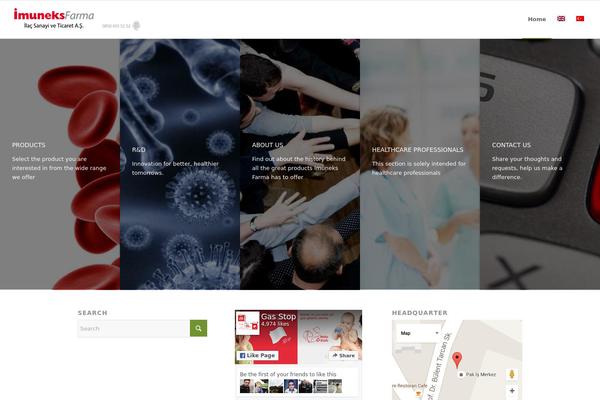
Task: Open the Map type dropdown
Action: 419,333
